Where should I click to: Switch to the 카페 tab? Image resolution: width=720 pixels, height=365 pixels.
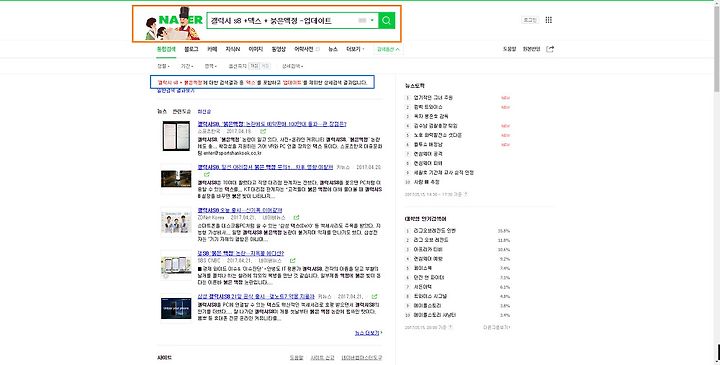coord(212,49)
